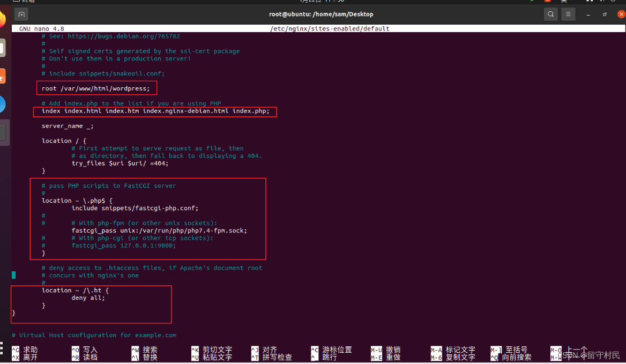
Task: Click 'Virtual Host configuration for example.com' comment
Action: click(x=94, y=335)
